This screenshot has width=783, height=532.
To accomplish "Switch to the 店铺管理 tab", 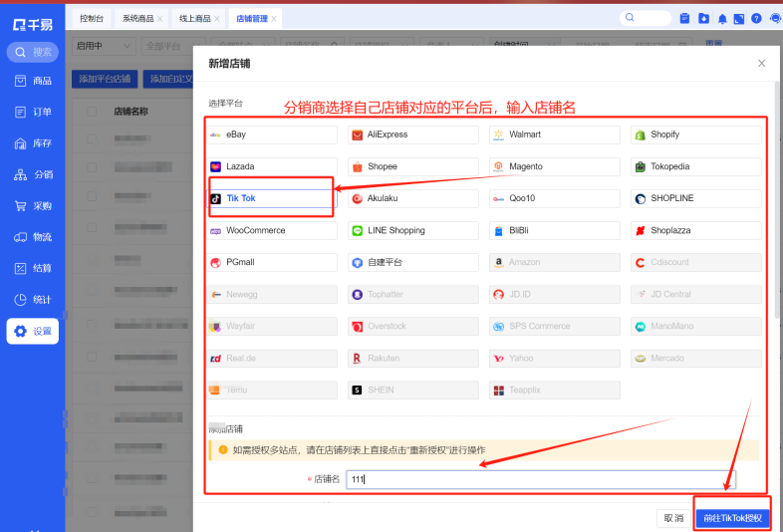I will tap(252, 19).
